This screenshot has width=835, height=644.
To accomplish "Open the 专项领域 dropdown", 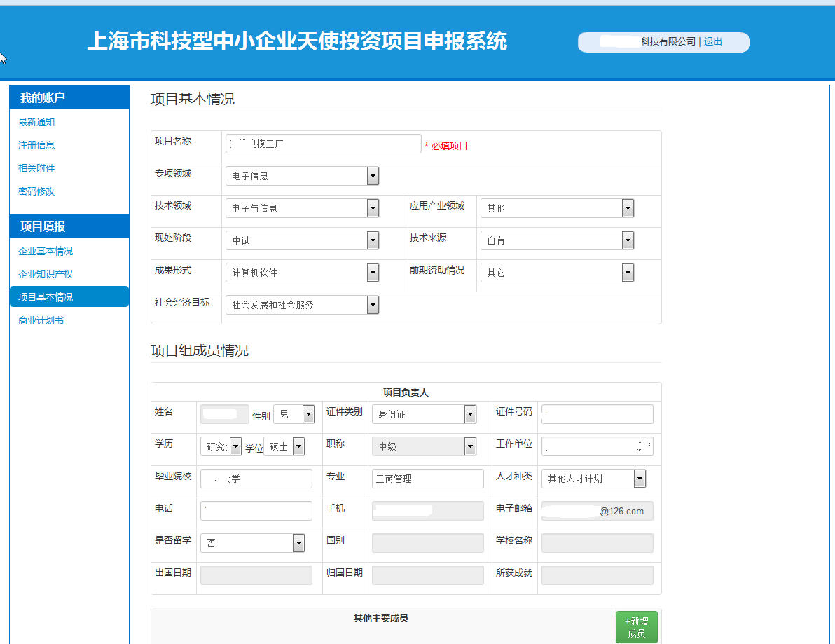I will [302, 176].
